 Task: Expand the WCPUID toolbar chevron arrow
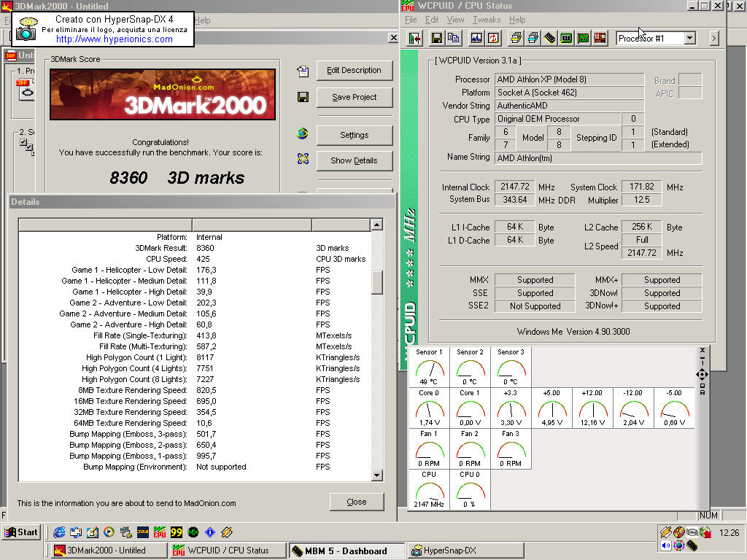click(x=713, y=38)
